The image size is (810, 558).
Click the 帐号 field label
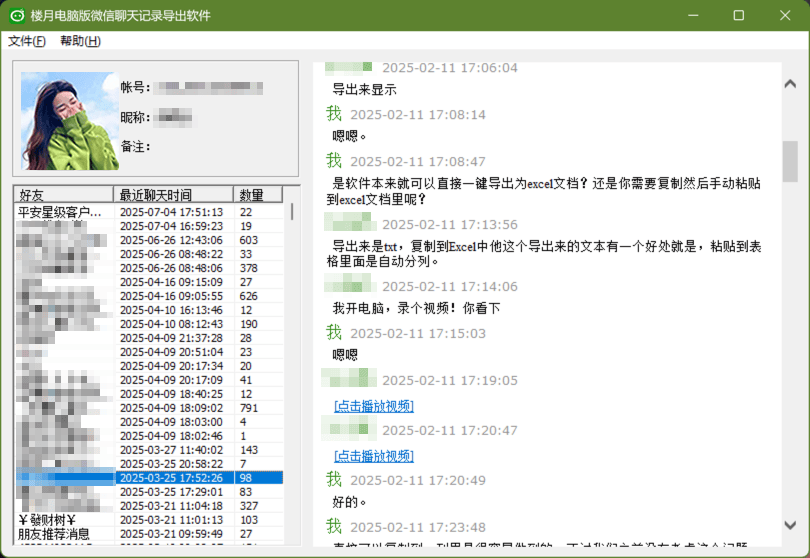(135, 88)
